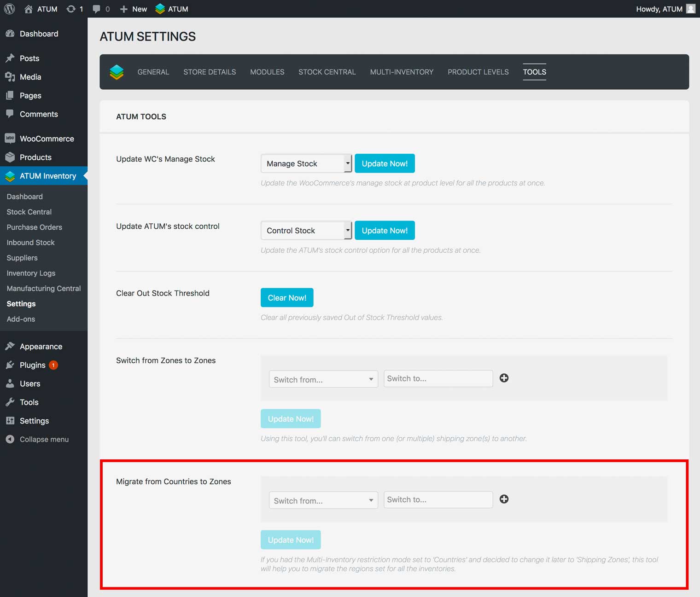Click the plus icon in Switch from Zones row
Image resolution: width=700 pixels, height=597 pixels.
coord(504,378)
